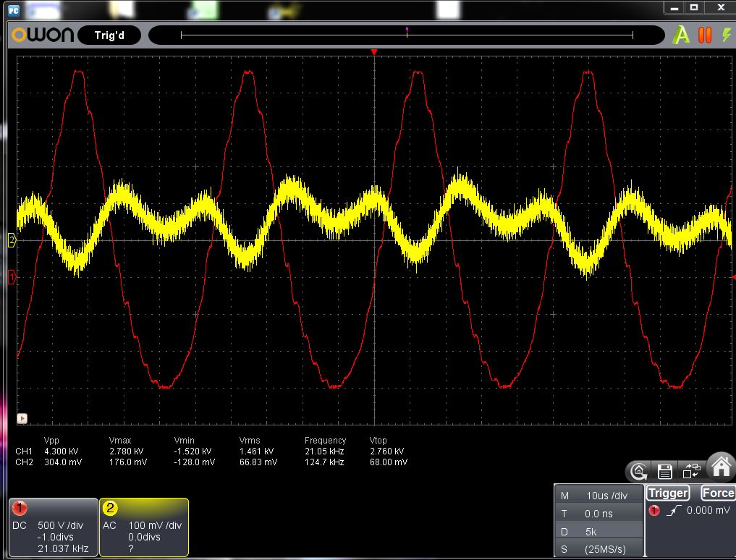
Task: Click the record depth D 5k row
Action: click(598, 531)
